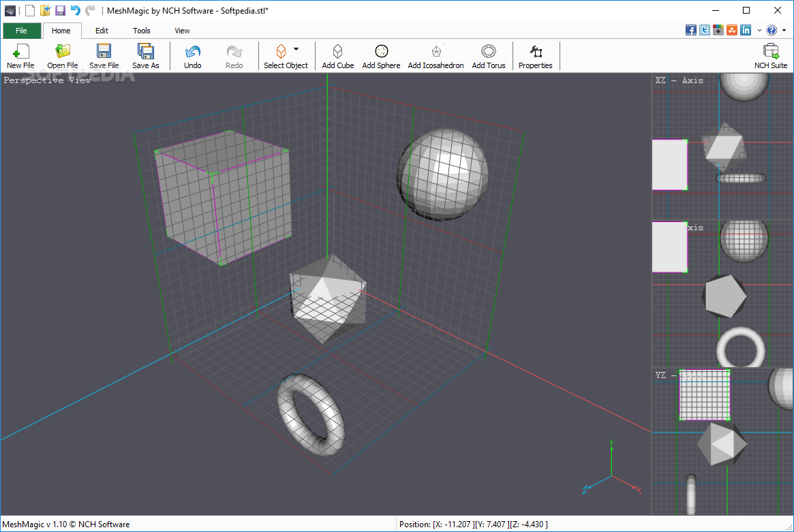Add a torus to the scene
794x532 pixels.
pos(489,56)
